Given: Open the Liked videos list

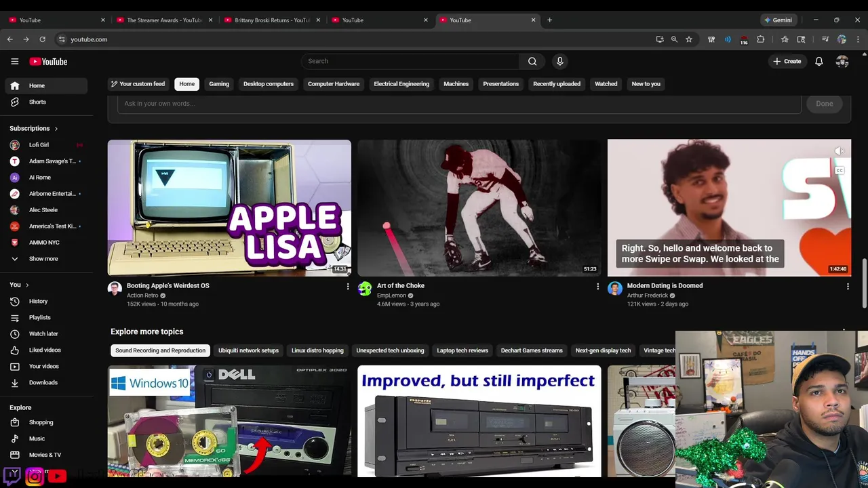Looking at the screenshot, I should coord(46,350).
